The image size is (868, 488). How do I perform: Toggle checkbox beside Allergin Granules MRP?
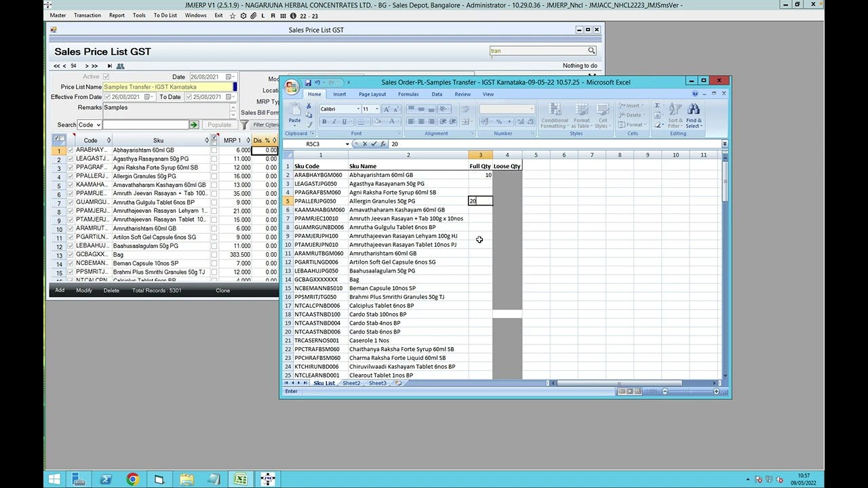(x=214, y=176)
